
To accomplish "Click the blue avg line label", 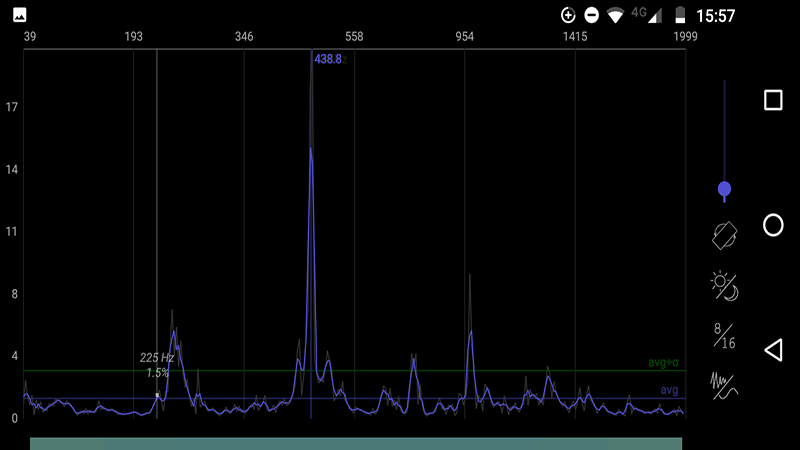I will coord(670,390).
